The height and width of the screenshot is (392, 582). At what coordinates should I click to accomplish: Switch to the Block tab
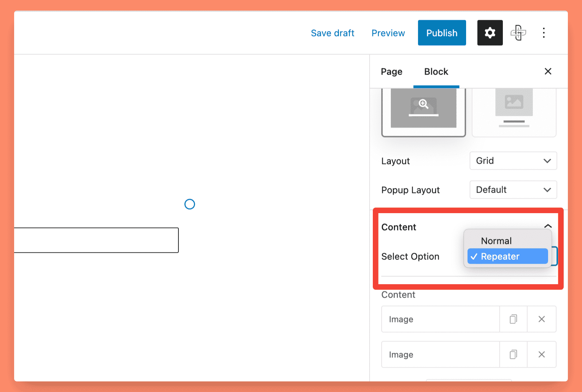[x=436, y=71]
